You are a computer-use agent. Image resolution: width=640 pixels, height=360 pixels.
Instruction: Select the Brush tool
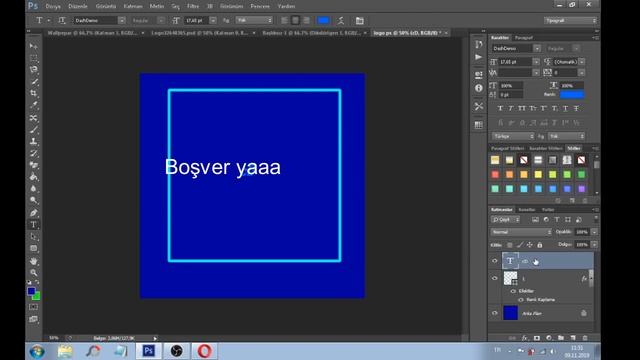(33, 130)
